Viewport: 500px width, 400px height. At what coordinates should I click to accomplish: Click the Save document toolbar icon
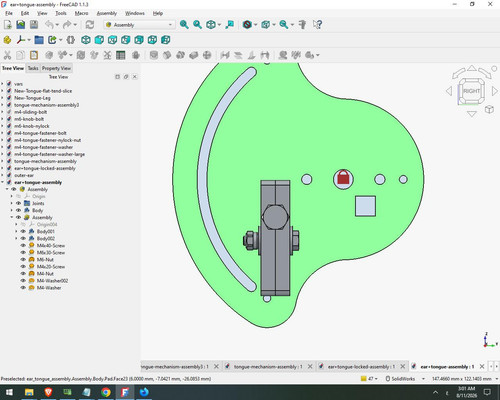coord(34,25)
